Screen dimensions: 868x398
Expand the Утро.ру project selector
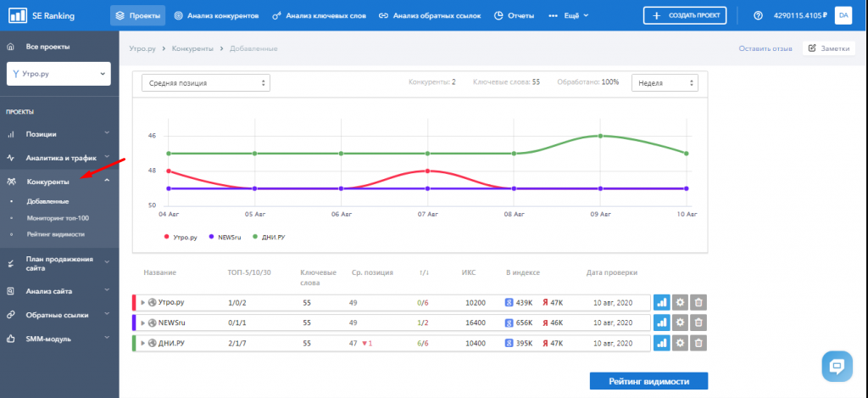pyautogui.click(x=58, y=75)
